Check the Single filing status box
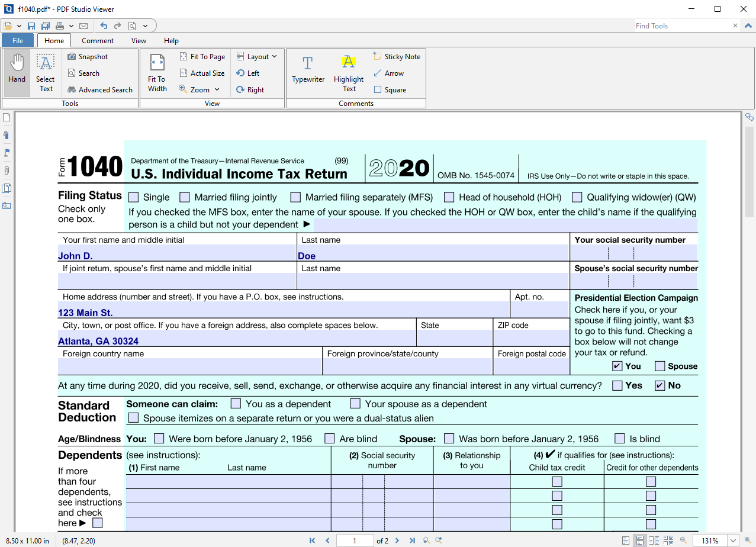The image size is (756, 547). click(134, 197)
